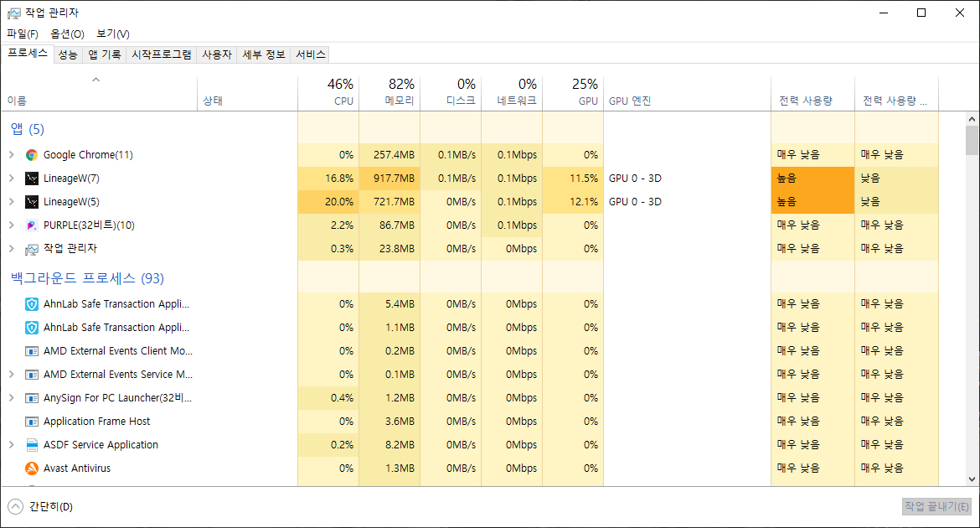
Task: Click the first AhnLab Safe Transaction shield icon
Action: (x=31, y=304)
